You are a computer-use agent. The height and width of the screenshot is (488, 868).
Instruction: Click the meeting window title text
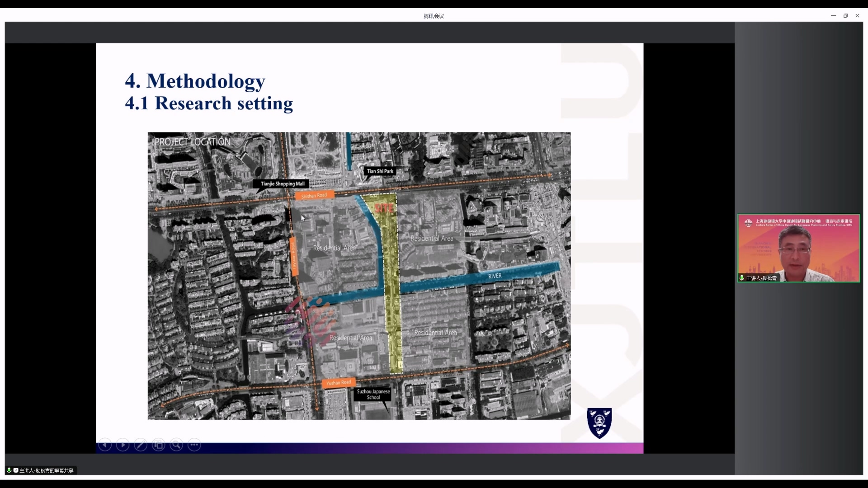pos(434,16)
